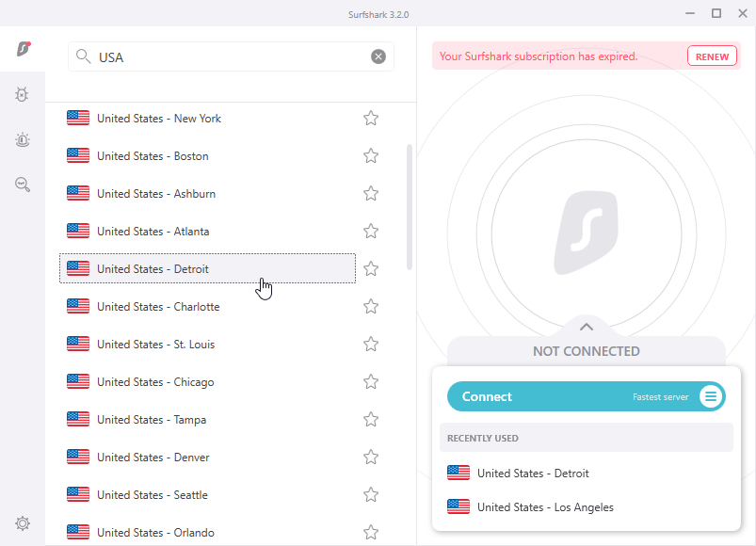Screen dimensions: 756x546
Task: Open the hamburger menu on Connect button
Action: pyautogui.click(x=711, y=396)
